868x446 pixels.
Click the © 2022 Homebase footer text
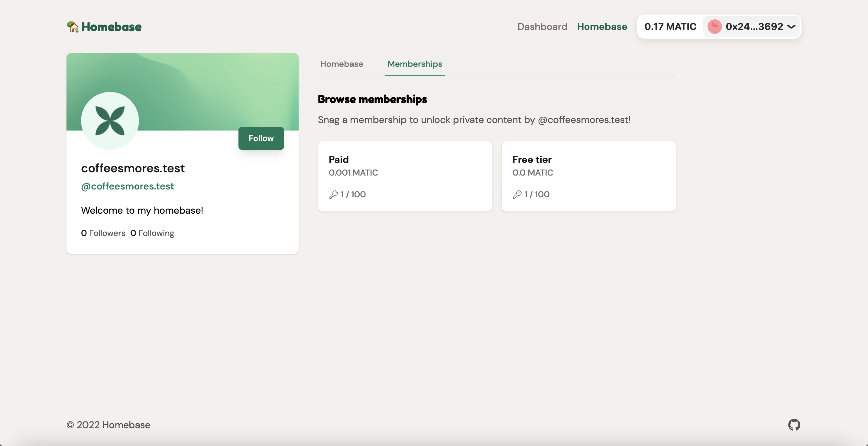pos(108,425)
